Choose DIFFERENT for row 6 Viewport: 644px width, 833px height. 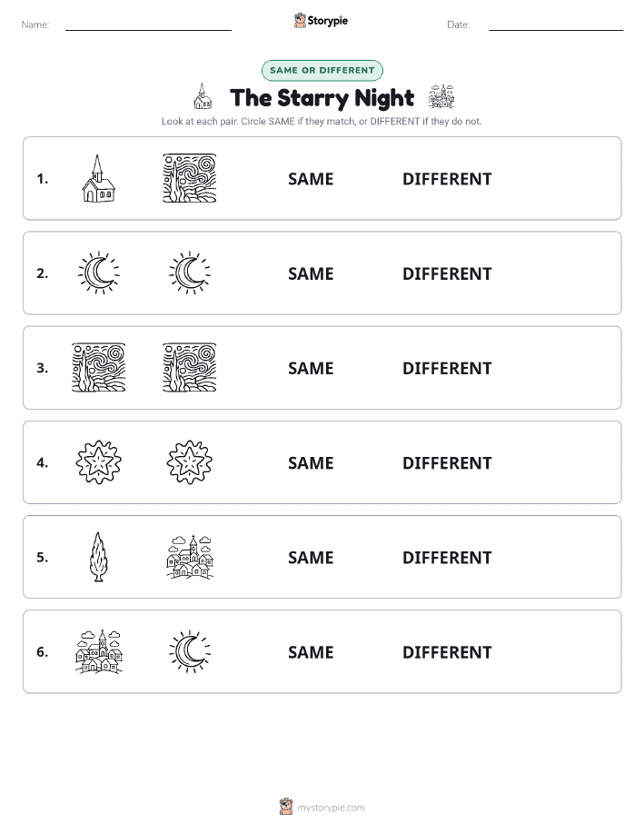(447, 652)
